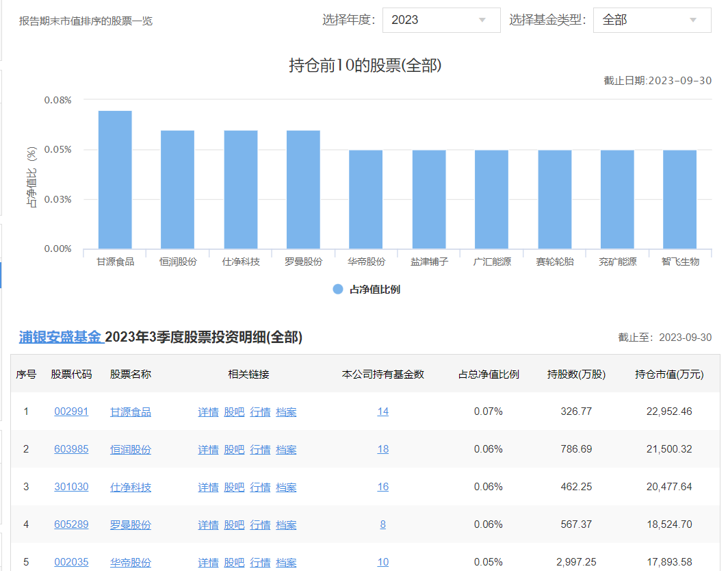Viewport: 728px width, 571px height.
Task: Click 仕净科技 stock name link
Action: [x=131, y=487]
